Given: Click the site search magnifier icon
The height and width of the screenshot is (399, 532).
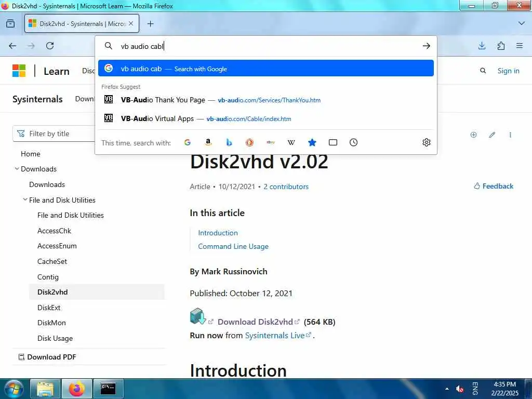Looking at the screenshot, I should tap(483, 71).
